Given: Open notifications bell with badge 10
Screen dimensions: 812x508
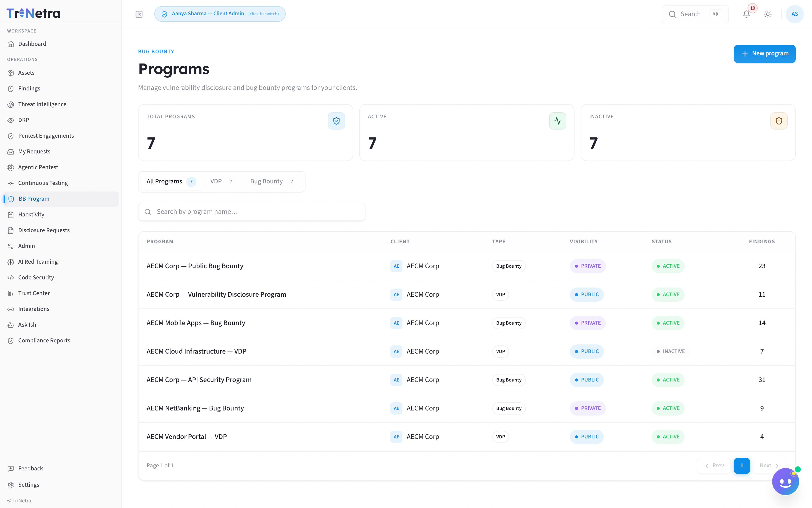Looking at the screenshot, I should [x=746, y=14].
